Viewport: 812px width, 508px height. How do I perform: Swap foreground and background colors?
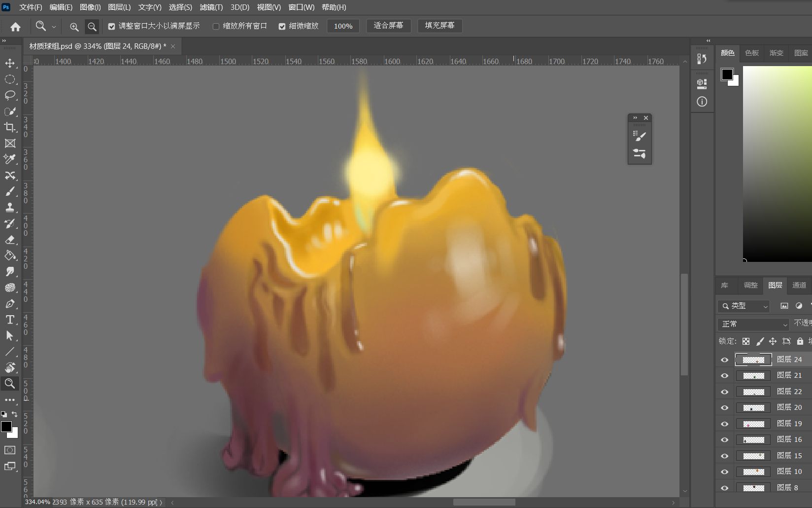click(x=15, y=414)
